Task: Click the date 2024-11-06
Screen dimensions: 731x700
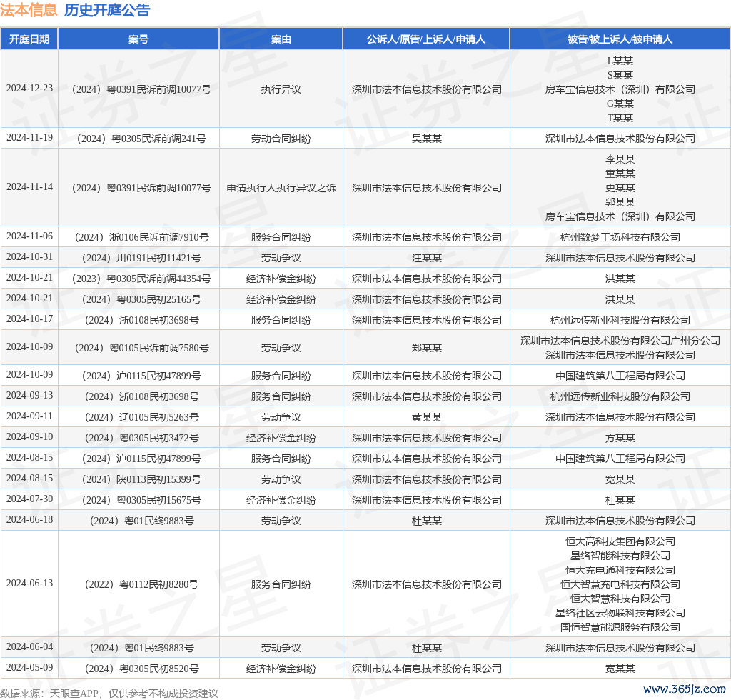Action: click(29, 236)
